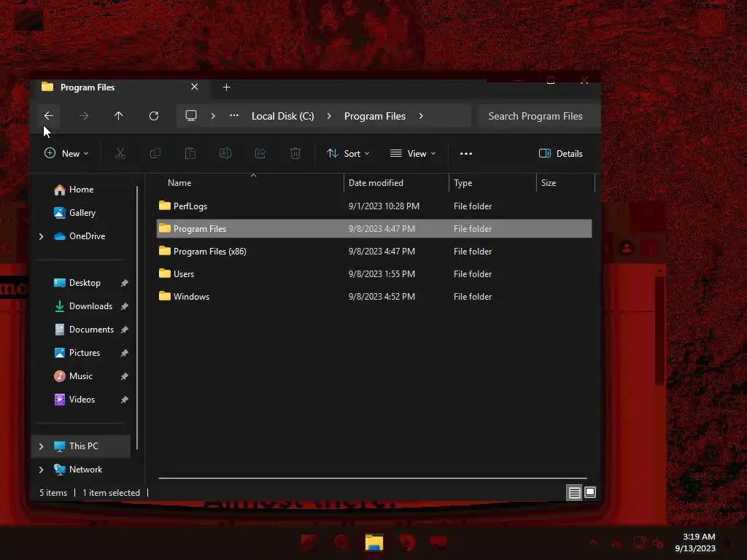Open Downloads quick access folder
This screenshot has height=560, width=747.
click(x=83, y=306)
